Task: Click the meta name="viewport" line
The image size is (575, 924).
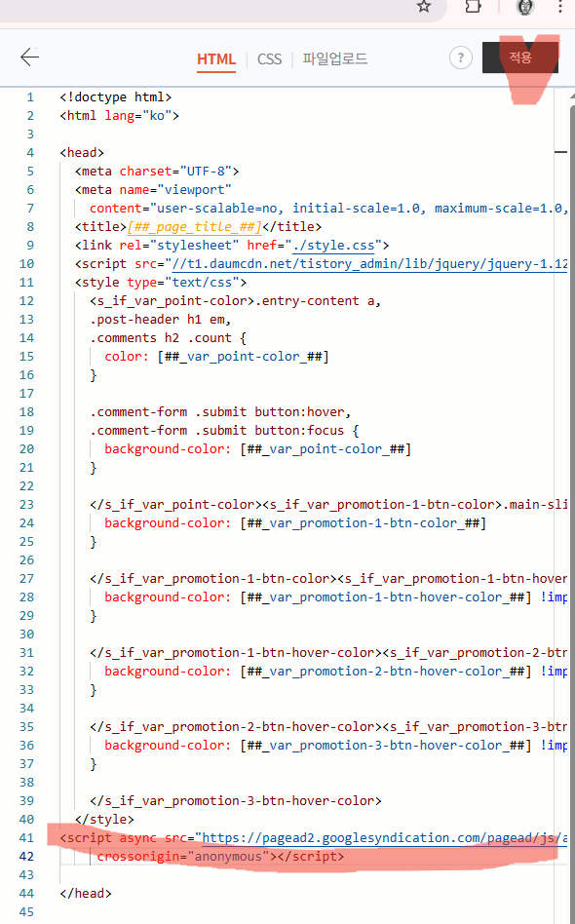Action: [153, 190]
